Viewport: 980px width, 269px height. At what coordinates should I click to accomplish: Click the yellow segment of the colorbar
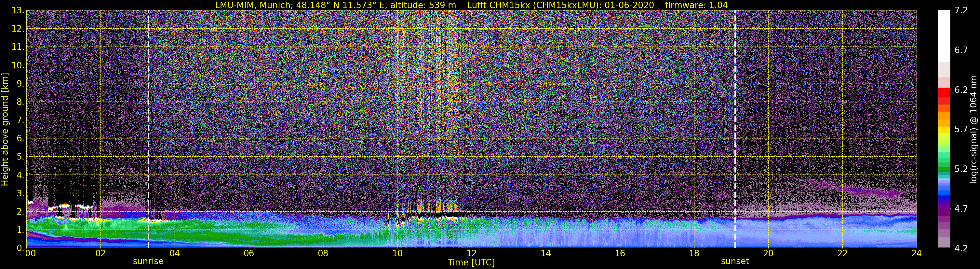pyautogui.click(x=944, y=130)
